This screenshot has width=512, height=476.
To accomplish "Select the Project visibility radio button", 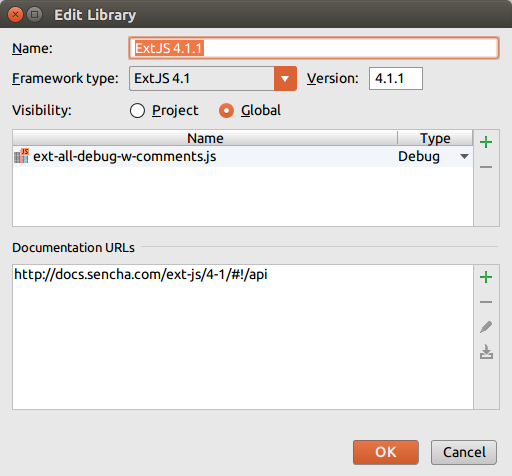I will click(137, 111).
